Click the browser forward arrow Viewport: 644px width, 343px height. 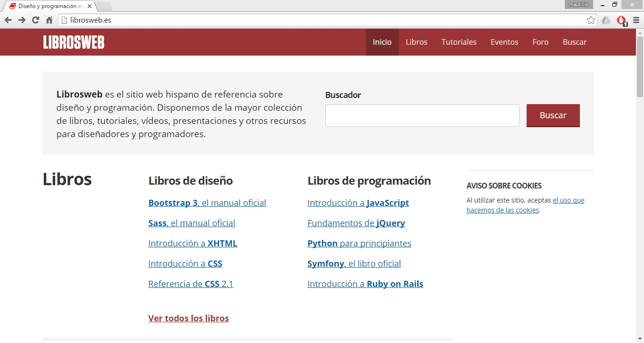pos(22,20)
